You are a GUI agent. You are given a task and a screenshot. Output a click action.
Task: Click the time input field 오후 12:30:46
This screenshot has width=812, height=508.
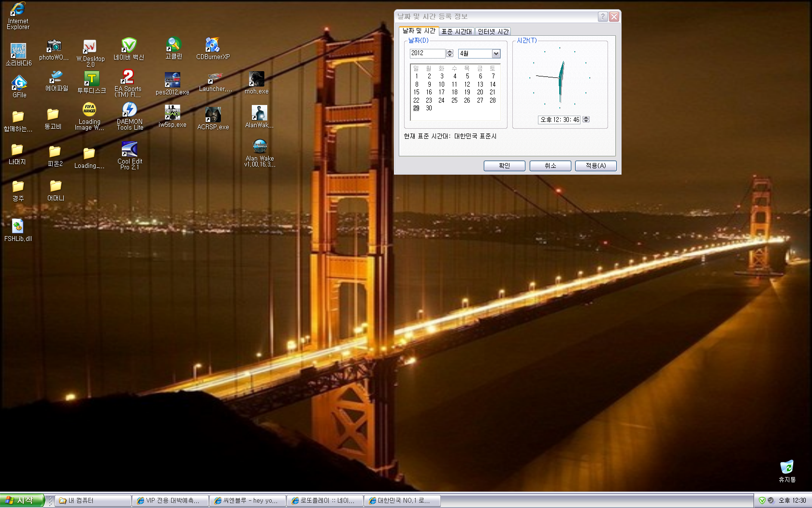(x=559, y=120)
